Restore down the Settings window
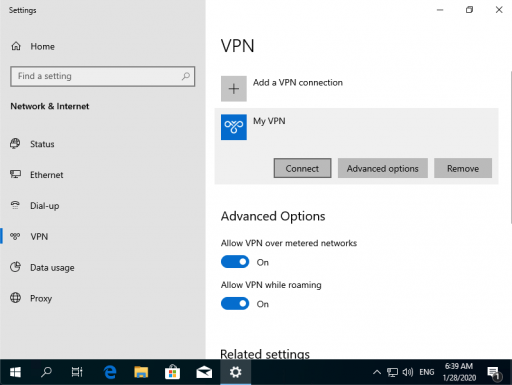 469,10
